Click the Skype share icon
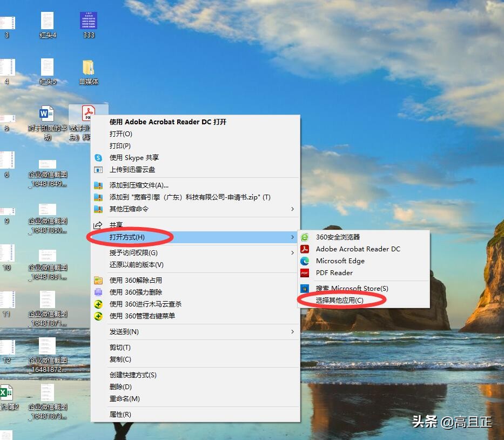 (99, 158)
